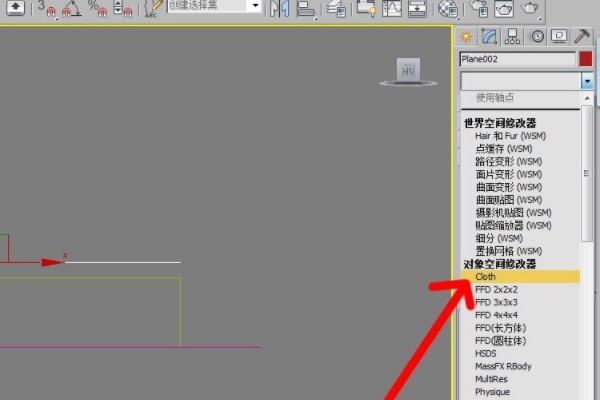Switch to the Modify panel tab
The height and width of the screenshot is (400, 600).
[489, 37]
